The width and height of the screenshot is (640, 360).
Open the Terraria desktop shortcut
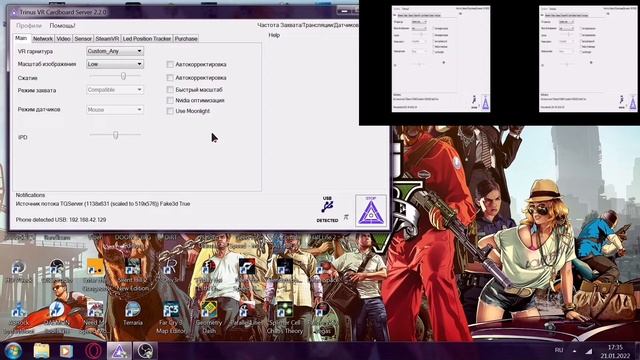[x=133, y=313]
